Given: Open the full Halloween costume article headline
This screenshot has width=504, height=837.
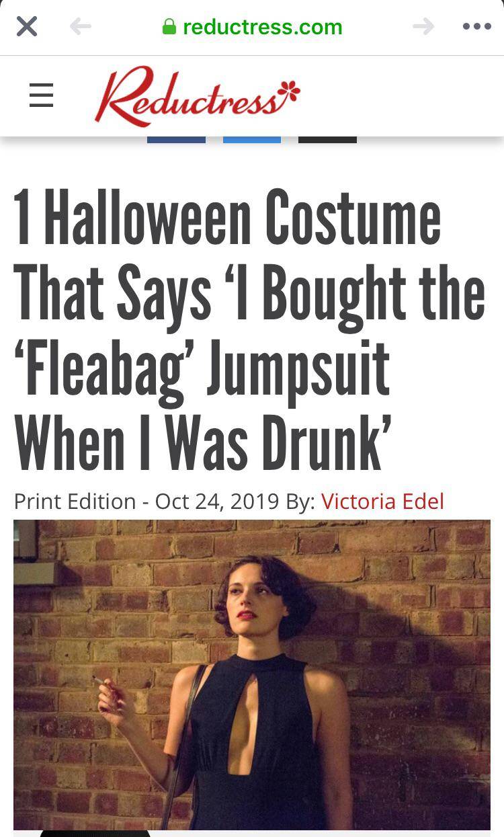Looking at the screenshot, I should point(249,326).
